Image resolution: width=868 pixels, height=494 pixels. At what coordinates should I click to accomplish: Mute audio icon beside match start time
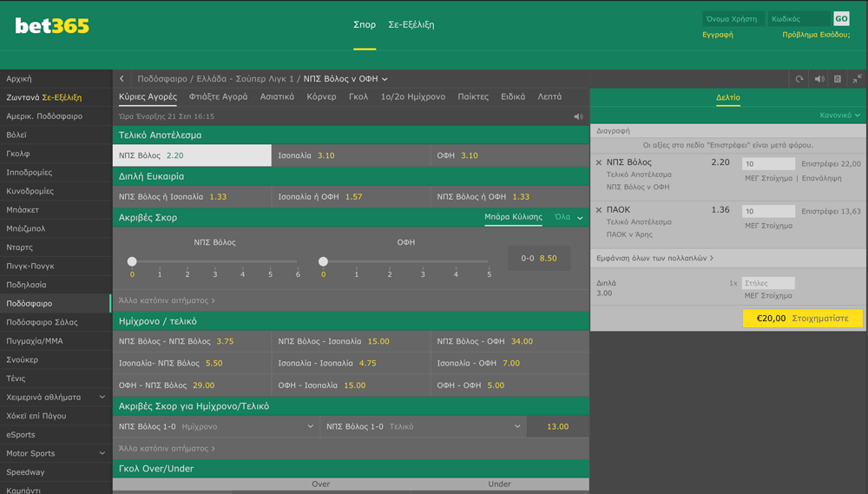(x=578, y=116)
